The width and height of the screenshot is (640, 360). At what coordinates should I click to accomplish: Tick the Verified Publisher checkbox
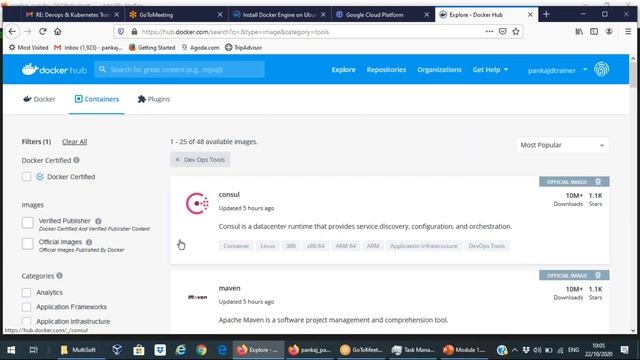(28, 223)
